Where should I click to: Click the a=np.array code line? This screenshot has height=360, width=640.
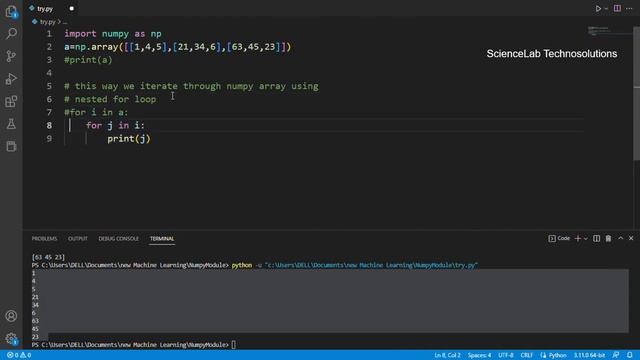(178, 47)
